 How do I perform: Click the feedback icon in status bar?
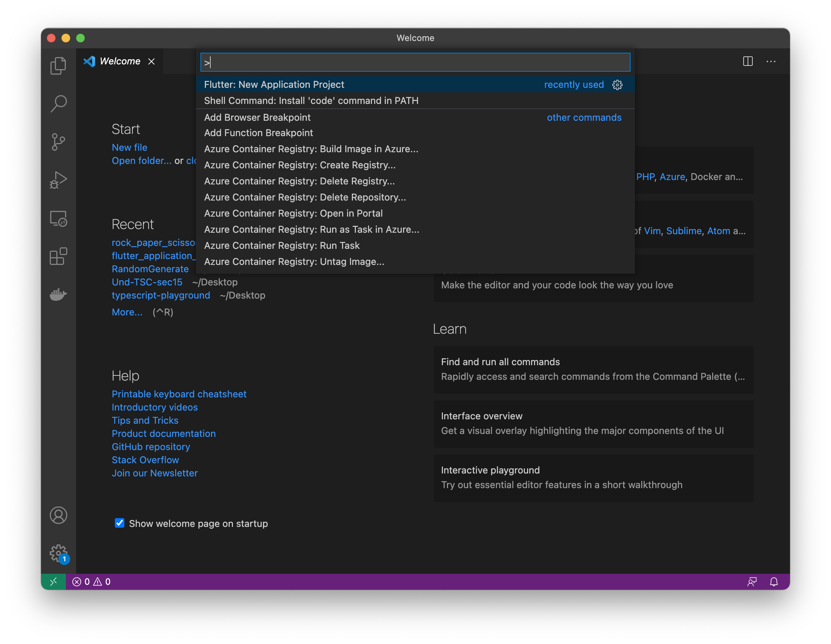pyautogui.click(x=752, y=581)
